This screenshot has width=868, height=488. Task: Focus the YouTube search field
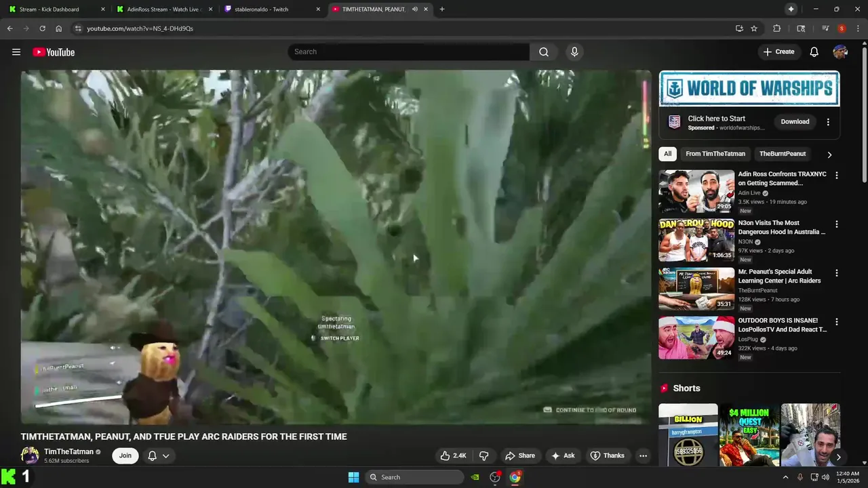click(x=409, y=52)
